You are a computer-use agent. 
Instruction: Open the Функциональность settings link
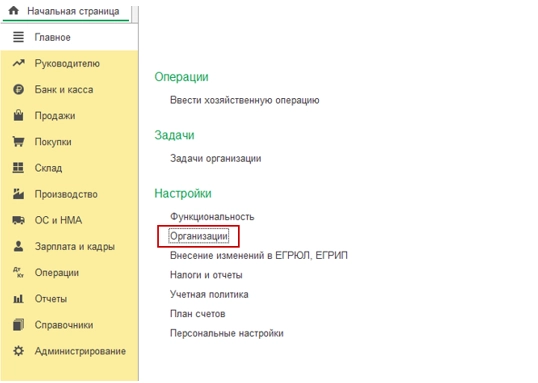pyautogui.click(x=212, y=217)
